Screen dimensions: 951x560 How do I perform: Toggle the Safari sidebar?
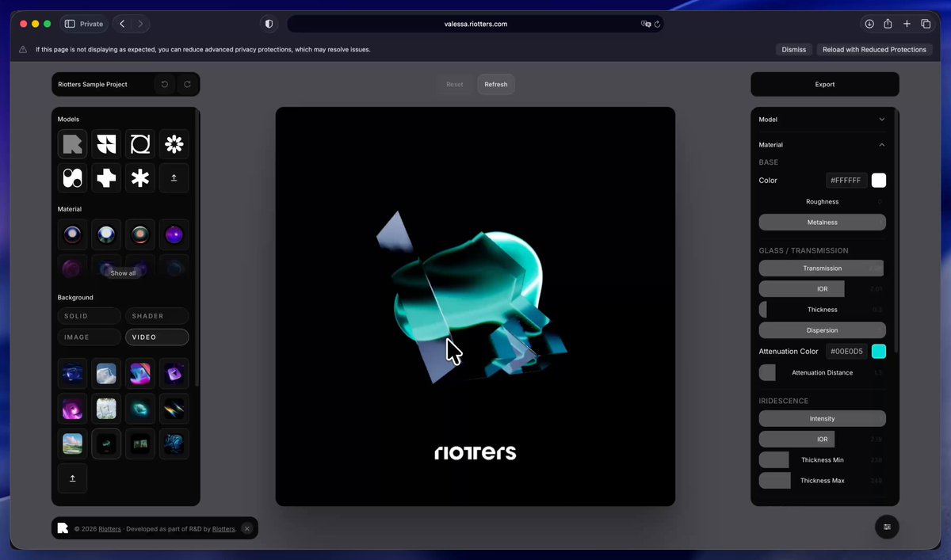pyautogui.click(x=70, y=24)
